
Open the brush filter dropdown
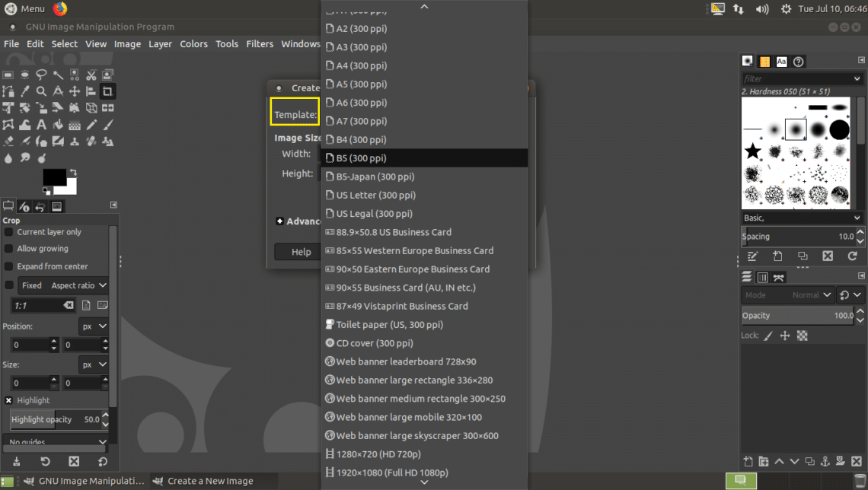[x=857, y=78]
